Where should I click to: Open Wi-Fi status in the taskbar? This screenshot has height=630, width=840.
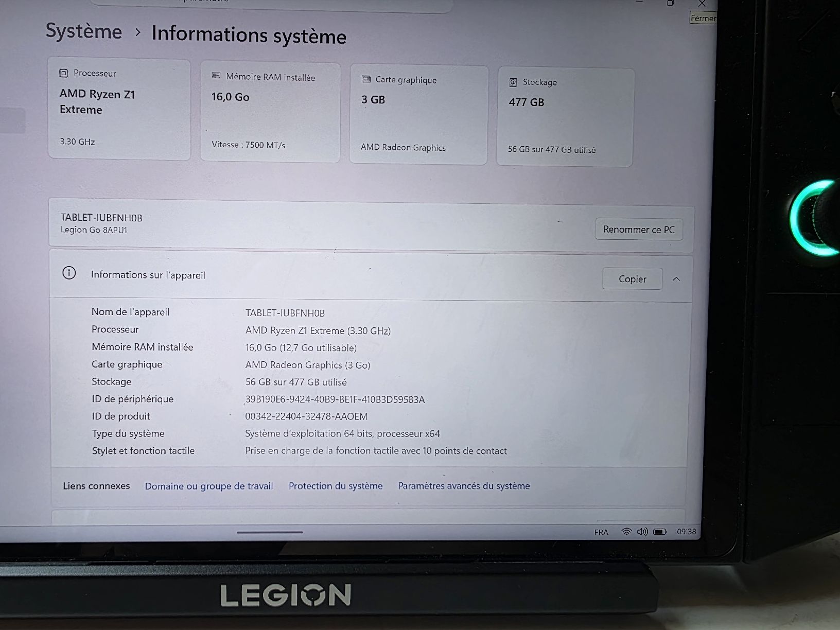click(x=626, y=532)
